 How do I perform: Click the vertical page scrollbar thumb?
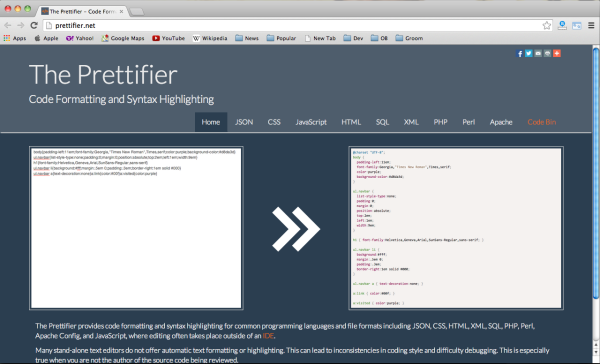(596, 172)
